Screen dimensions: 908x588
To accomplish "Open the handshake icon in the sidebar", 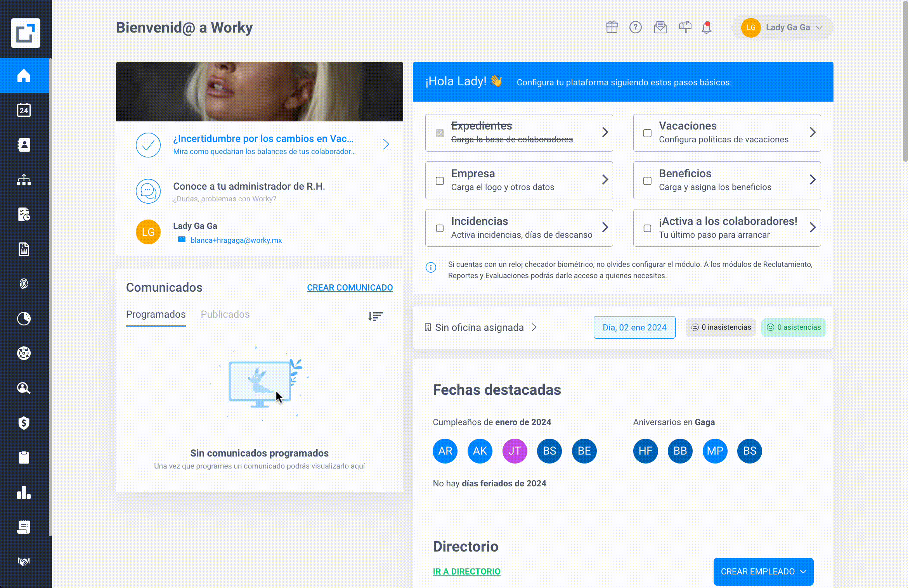I will [x=24, y=562].
